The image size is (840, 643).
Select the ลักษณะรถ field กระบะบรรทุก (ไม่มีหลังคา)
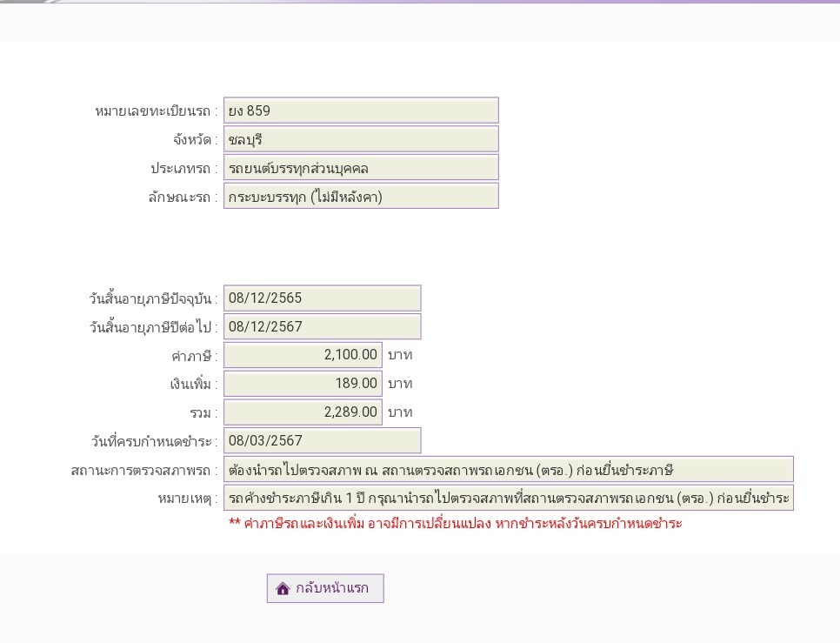(x=361, y=196)
